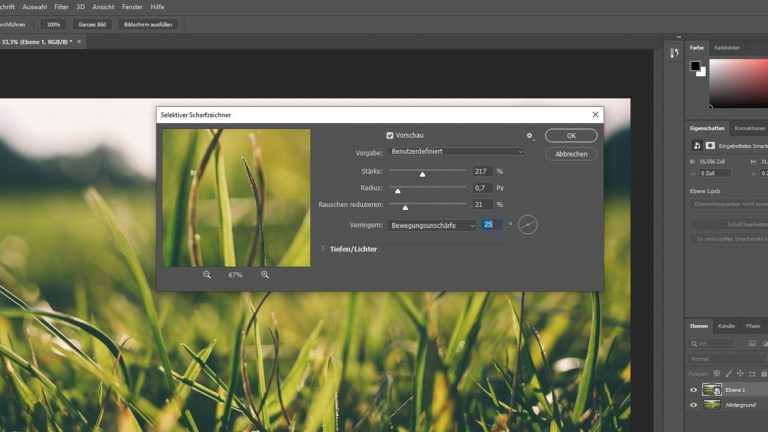
Task: Expand the Tiefen/Lichter section
Action: tap(323, 248)
